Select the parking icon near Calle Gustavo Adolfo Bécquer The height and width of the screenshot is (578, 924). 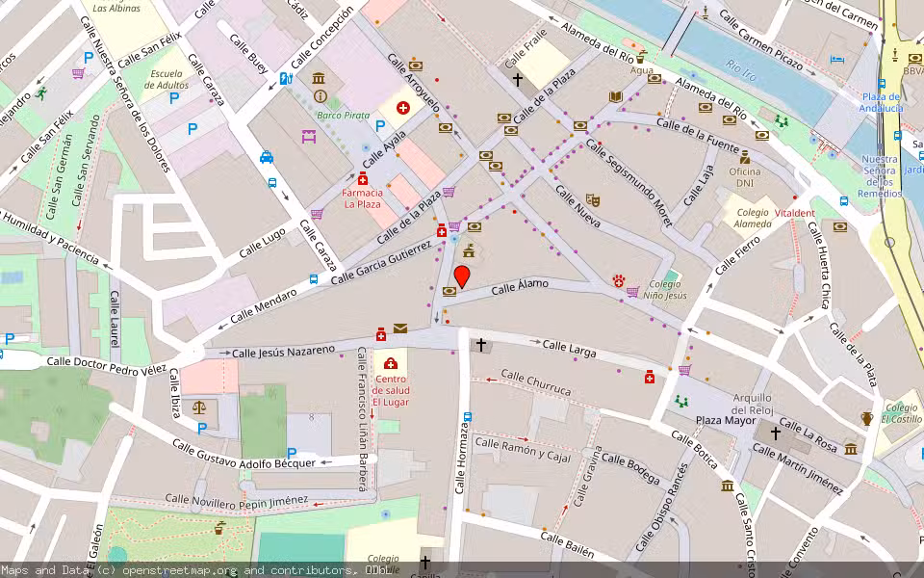(292, 453)
